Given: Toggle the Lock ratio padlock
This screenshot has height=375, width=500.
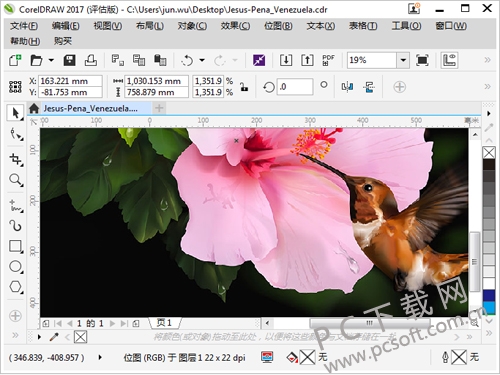Looking at the screenshot, I should coord(244,87).
